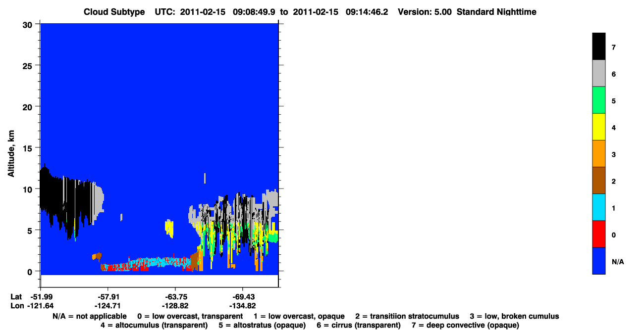Click the gray color swatch labeled 6

coord(599,73)
